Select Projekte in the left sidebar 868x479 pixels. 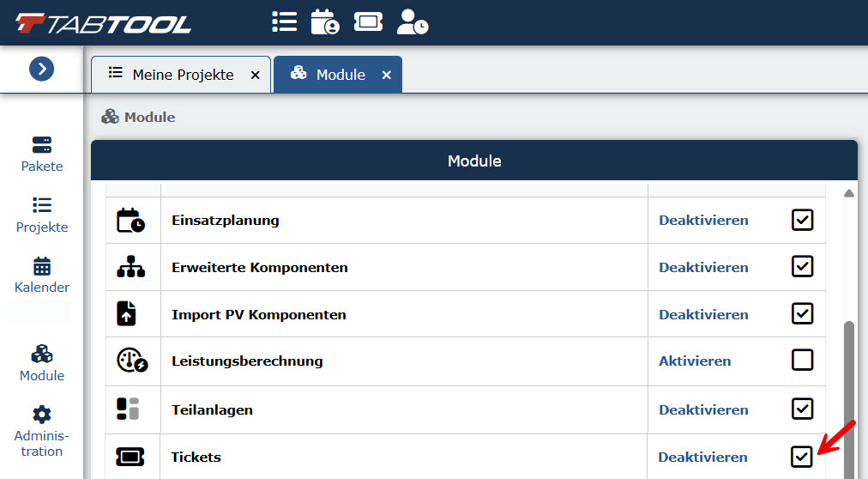point(42,215)
